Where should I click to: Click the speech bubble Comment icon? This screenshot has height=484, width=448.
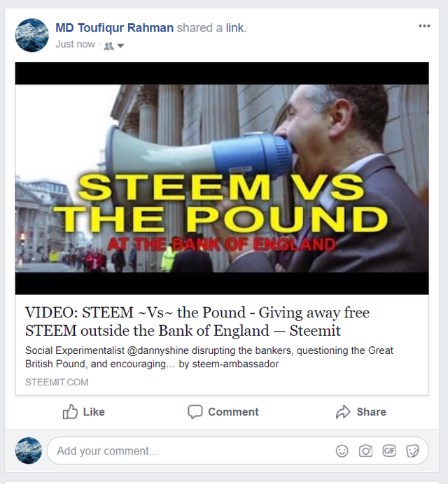click(x=195, y=412)
